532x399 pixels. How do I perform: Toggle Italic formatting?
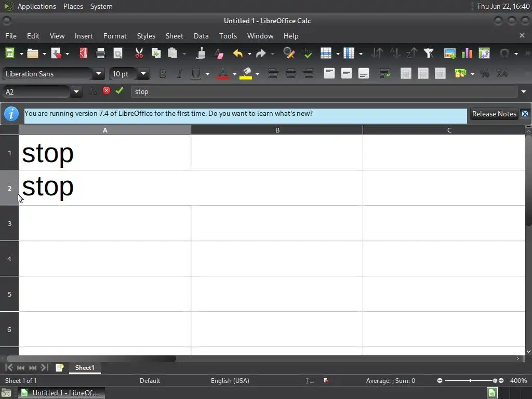(179, 74)
